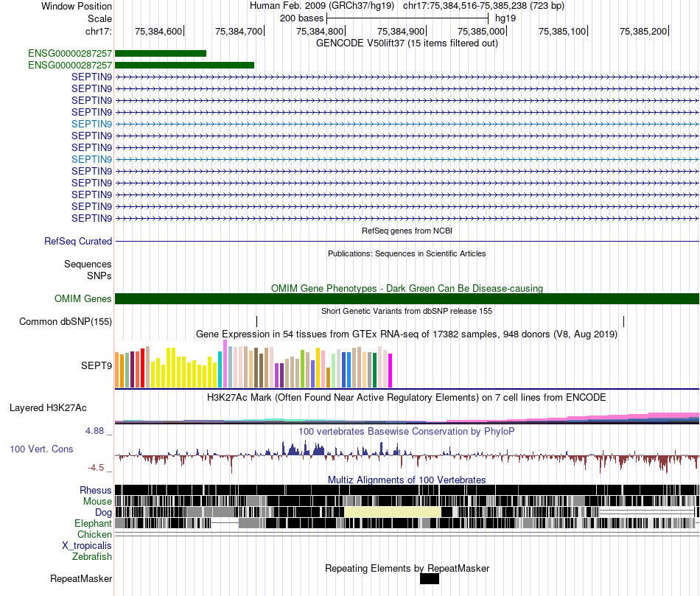The width and height of the screenshot is (700, 596).
Task: Click the OMIM Gene Phenotypes track title
Action: tap(407, 288)
